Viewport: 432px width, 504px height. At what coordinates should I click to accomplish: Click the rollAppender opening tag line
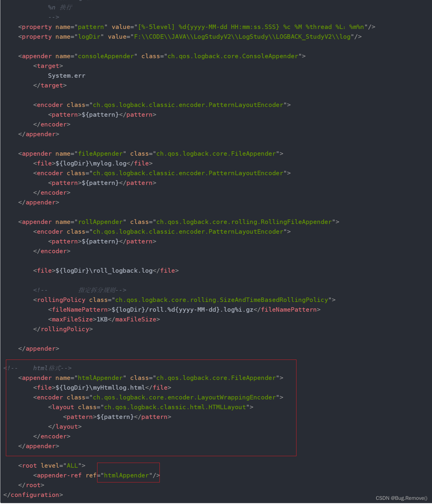[179, 222]
